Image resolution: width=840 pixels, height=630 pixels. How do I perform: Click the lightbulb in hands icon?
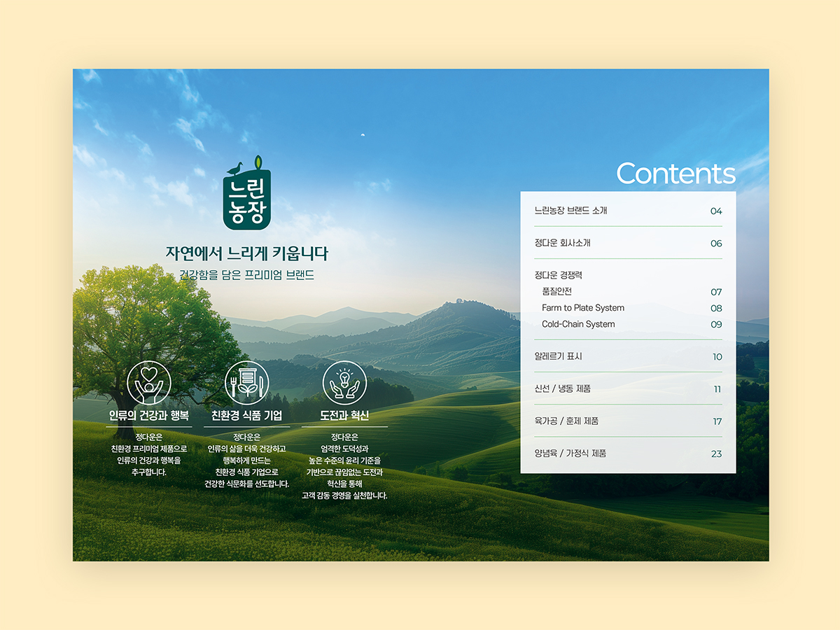(344, 383)
